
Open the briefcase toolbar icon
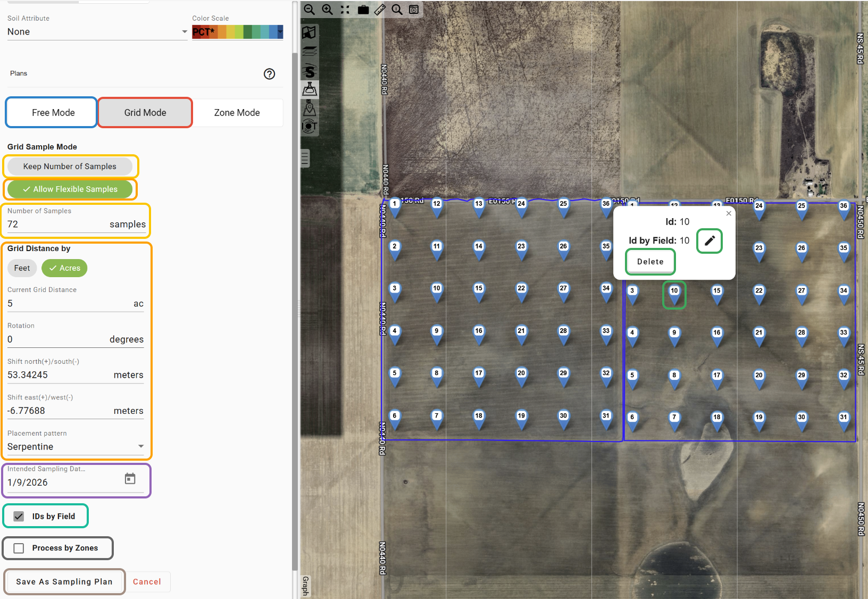(363, 10)
